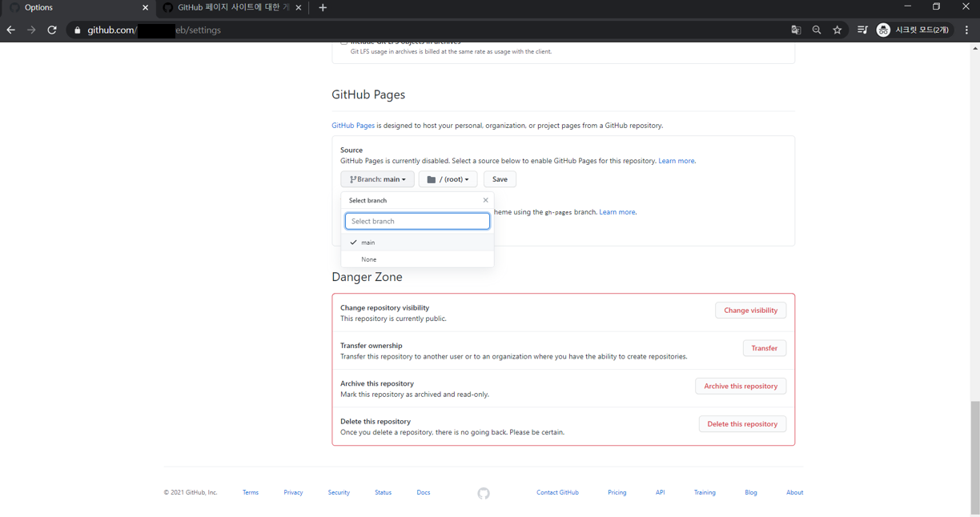Open the Pricing footer link

[x=617, y=493]
